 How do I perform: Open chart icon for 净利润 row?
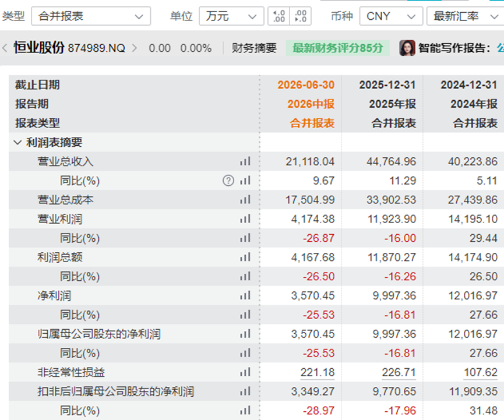[x=245, y=296]
